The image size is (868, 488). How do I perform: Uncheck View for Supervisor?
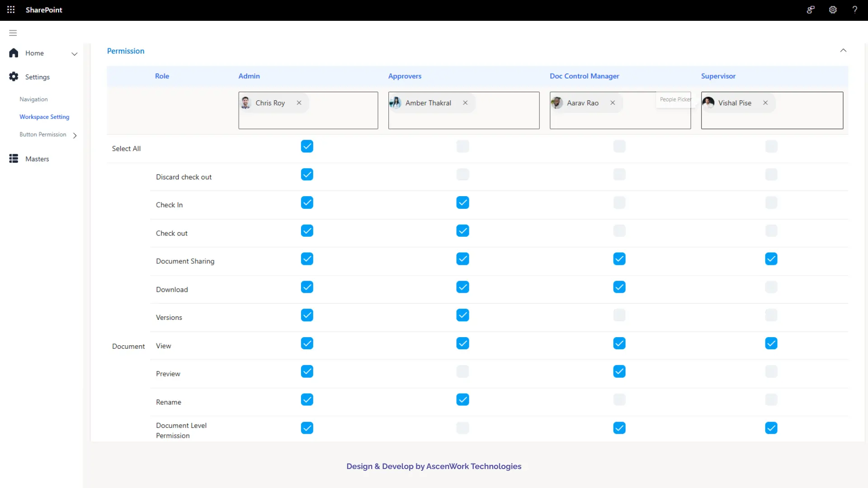pos(771,343)
